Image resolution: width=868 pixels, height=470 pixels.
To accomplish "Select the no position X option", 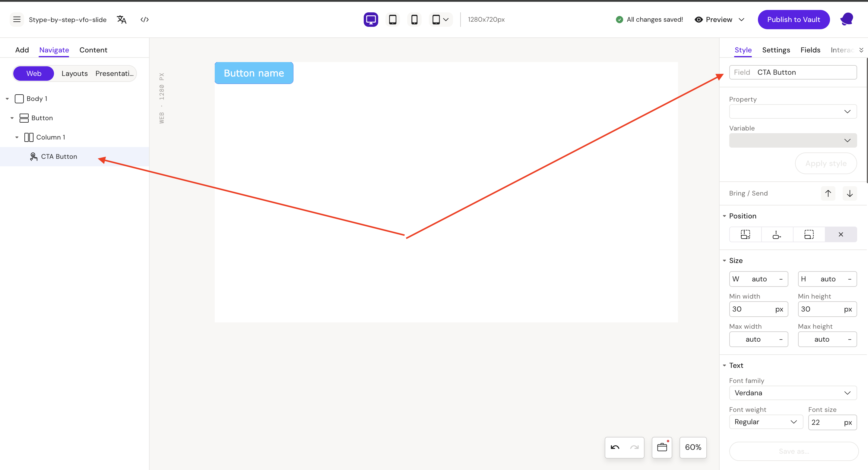I will coord(841,234).
